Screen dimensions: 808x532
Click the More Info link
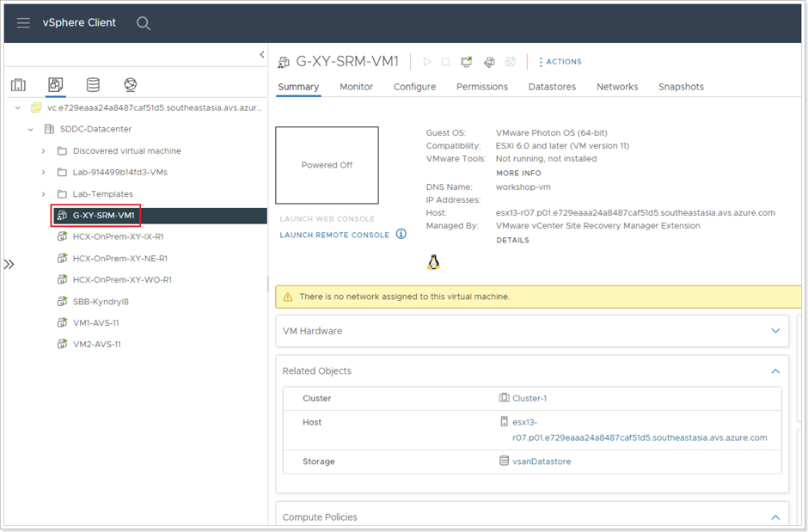tap(518, 173)
